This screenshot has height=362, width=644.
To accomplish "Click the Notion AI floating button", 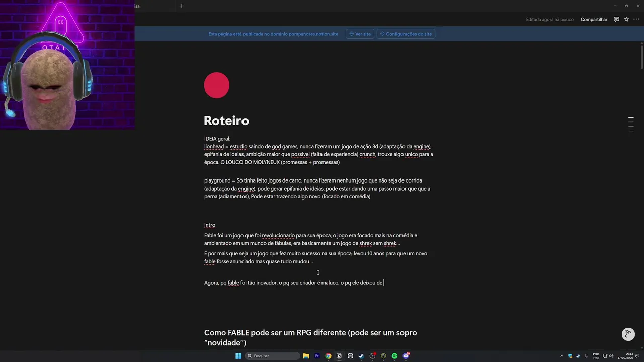I will pos(628,334).
